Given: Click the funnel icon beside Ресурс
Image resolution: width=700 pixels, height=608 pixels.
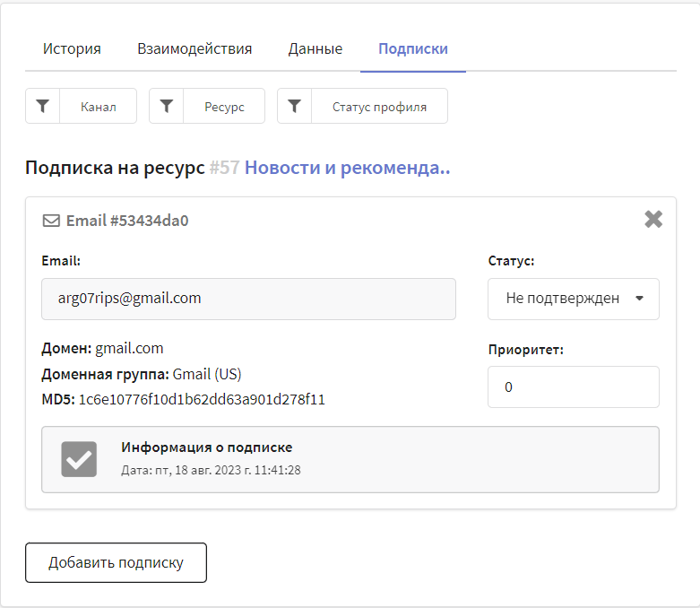Looking at the screenshot, I should [x=166, y=106].
